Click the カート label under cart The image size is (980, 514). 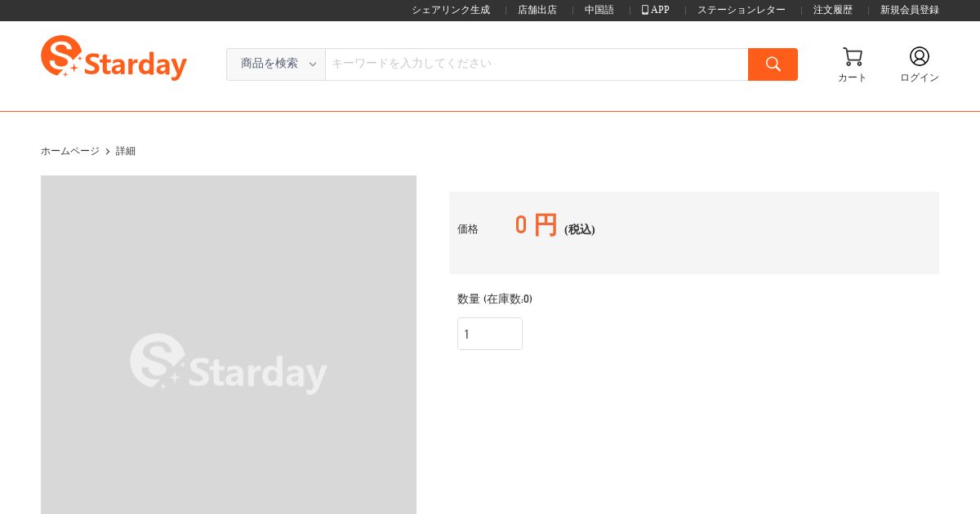click(x=853, y=78)
